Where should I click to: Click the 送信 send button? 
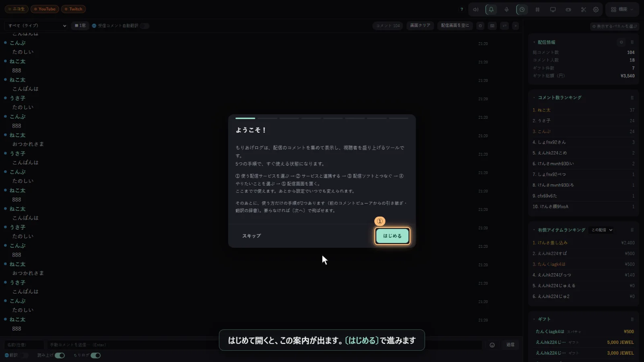point(510,345)
